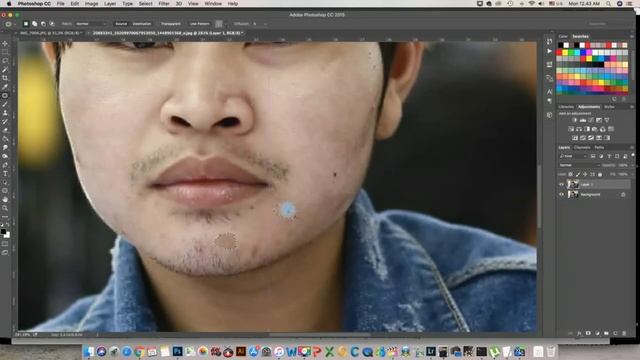Viewport: 640px width, 360px height.
Task: Switch to the Color tab
Action: pos(563,36)
